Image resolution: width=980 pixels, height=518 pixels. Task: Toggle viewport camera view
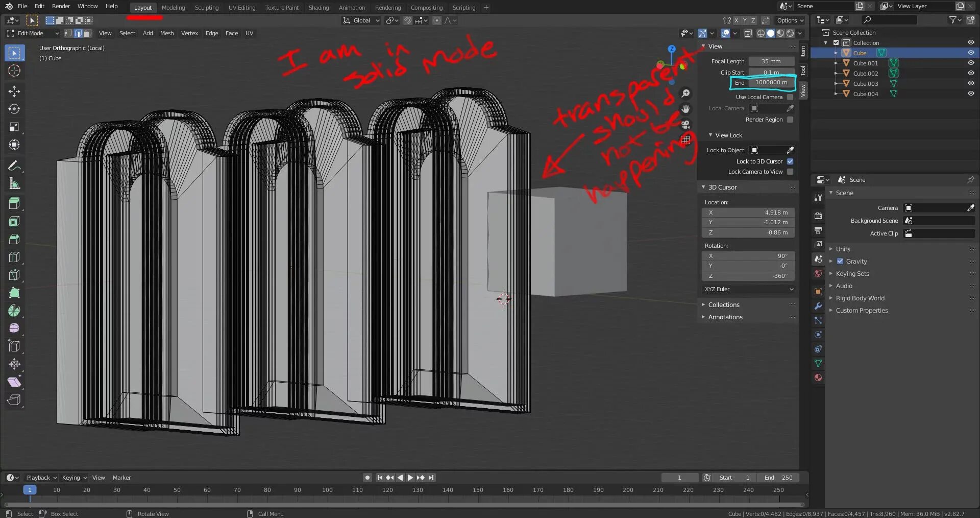(685, 124)
